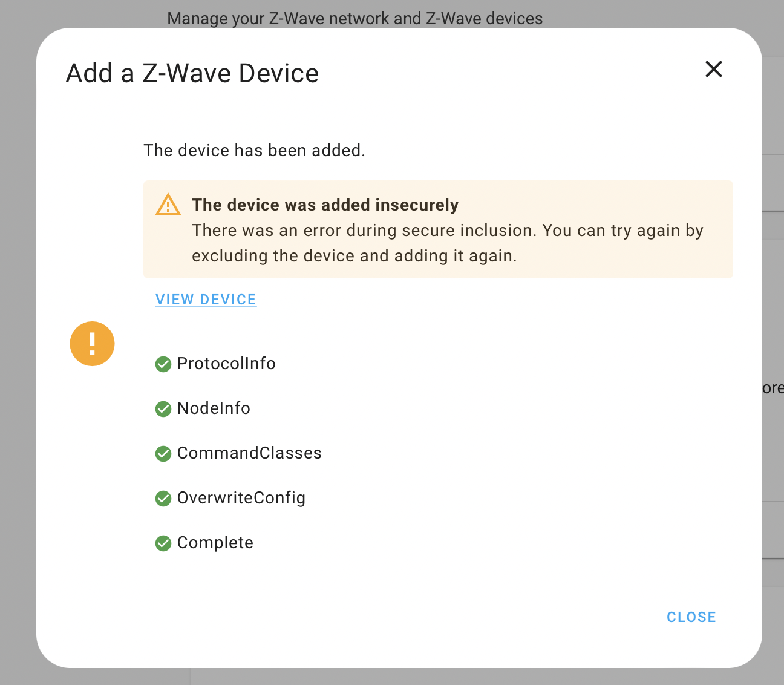Select the OverwriteConfig step label
784x685 pixels.
click(x=241, y=498)
